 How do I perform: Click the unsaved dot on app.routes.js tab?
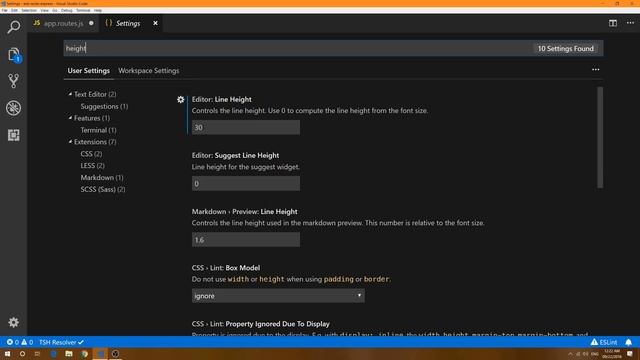(91, 23)
